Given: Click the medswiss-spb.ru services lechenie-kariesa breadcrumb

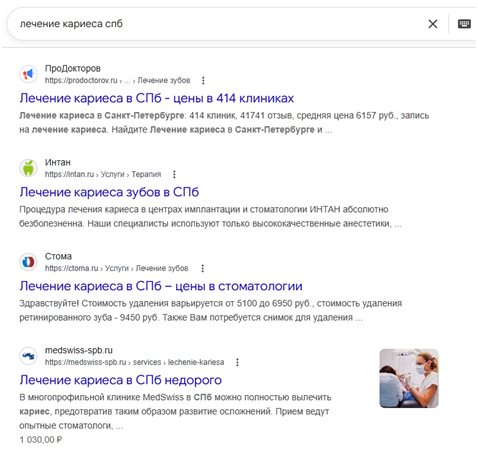Looking at the screenshot, I should pos(134,362).
